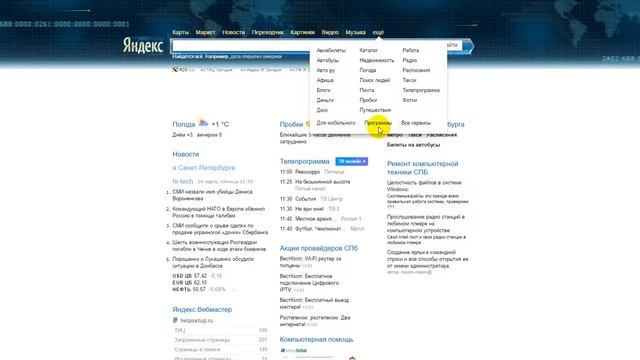Image resolution: width=640 pixels, height=360 pixels.
Task: Select Блоги in the ещё menu
Action: tap(324, 90)
